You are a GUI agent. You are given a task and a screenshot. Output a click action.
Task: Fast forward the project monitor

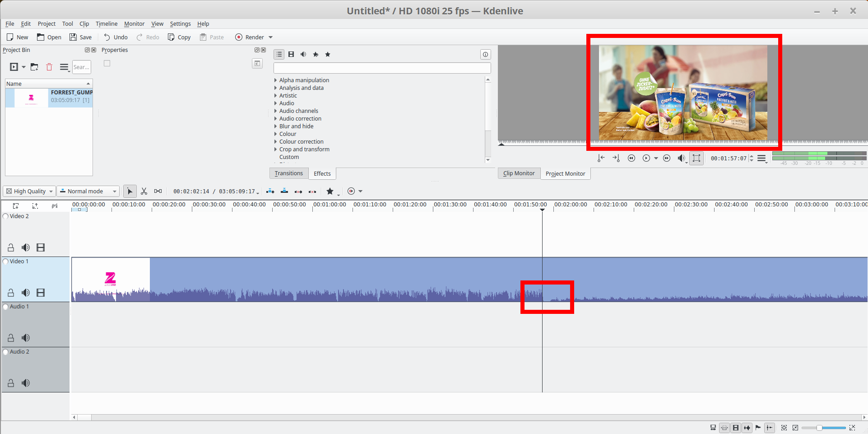[667, 158]
